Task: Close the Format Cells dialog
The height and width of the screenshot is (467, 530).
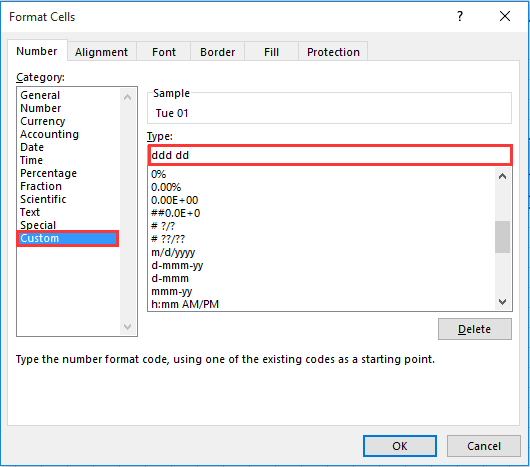Action: click(505, 16)
